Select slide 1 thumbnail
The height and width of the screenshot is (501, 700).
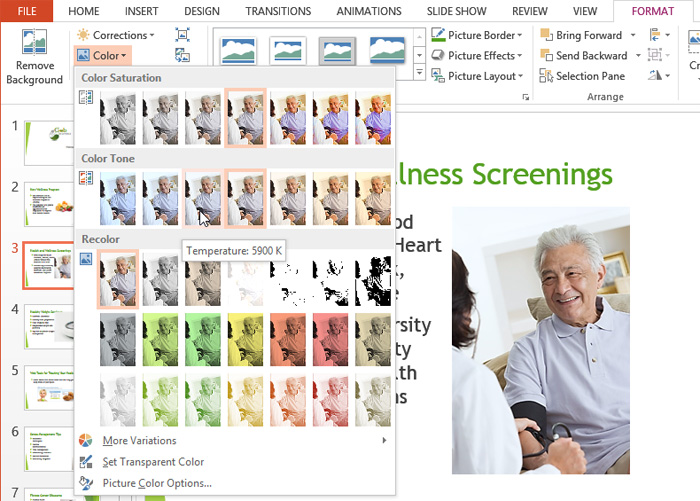click(49, 143)
